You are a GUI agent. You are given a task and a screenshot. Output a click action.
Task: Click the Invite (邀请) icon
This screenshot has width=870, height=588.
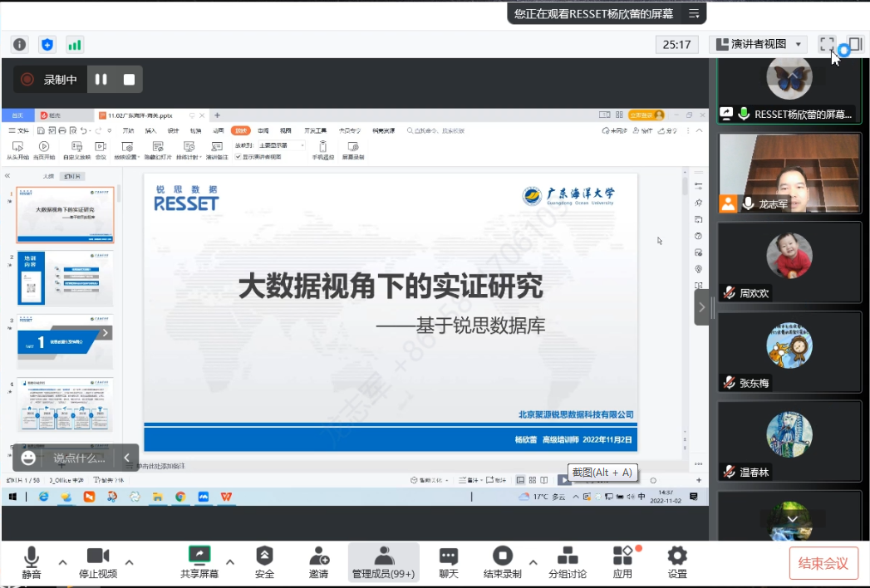[x=318, y=562]
